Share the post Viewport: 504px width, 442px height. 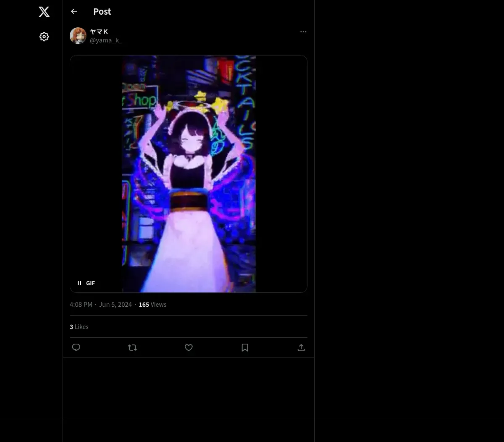coord(301,347)
